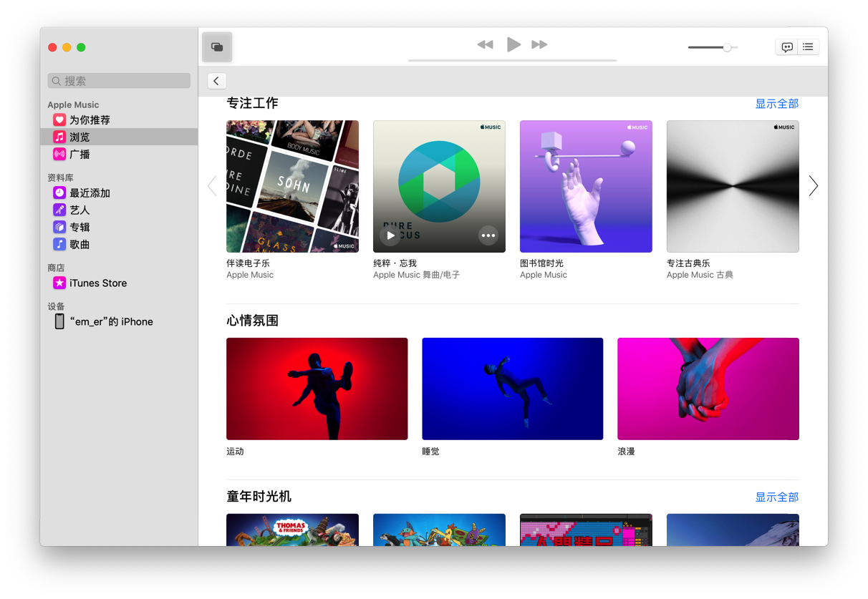Click the 商店 sidebar header
Image resolution: width=868 pixels, height=599 pixels.
pos(56,268)
